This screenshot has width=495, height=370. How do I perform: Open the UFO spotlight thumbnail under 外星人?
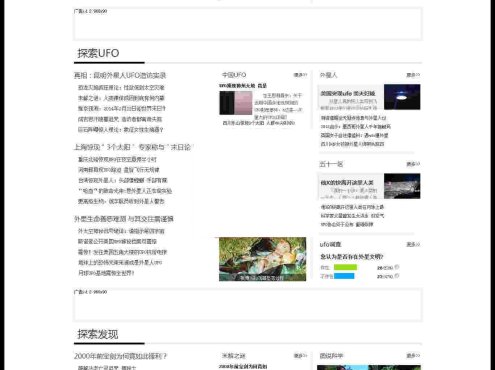pos(402,97)
